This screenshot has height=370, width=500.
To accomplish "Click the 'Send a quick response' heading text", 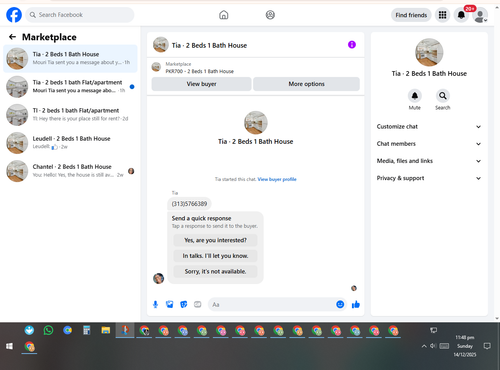I will click(201, 218).
